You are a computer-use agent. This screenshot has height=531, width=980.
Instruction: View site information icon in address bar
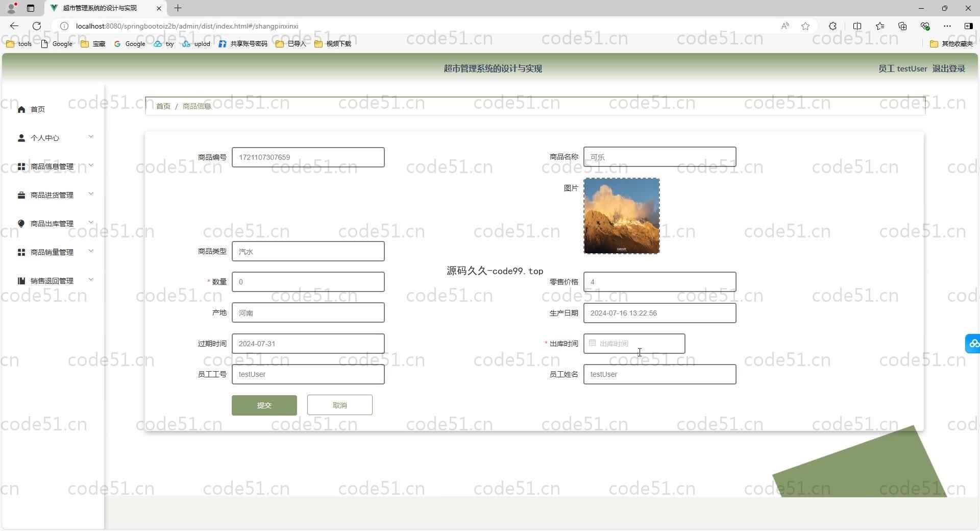point(64,26)
